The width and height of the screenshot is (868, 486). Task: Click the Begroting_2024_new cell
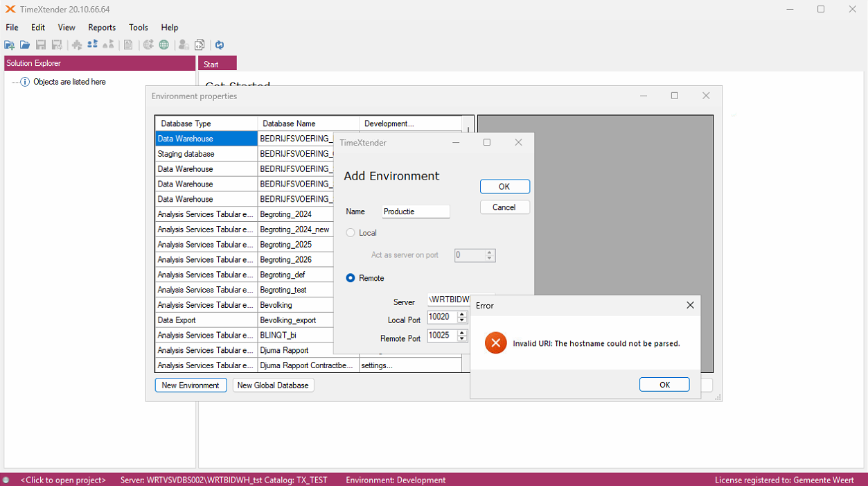coord(295,229)
